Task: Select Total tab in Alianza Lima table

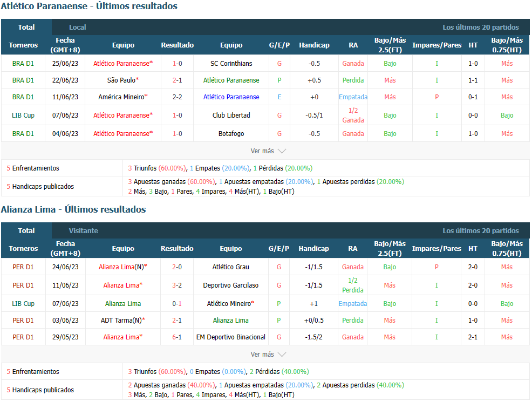Action: pyautogui.click(x=26, y=231)
